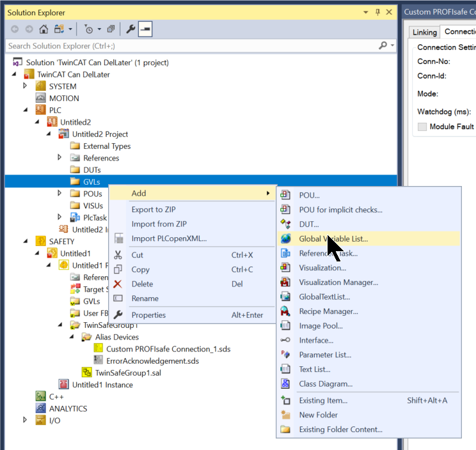Collapse the Untitled2 node
The height and width of the screenshot is (450, 476).
click(37, 122)
